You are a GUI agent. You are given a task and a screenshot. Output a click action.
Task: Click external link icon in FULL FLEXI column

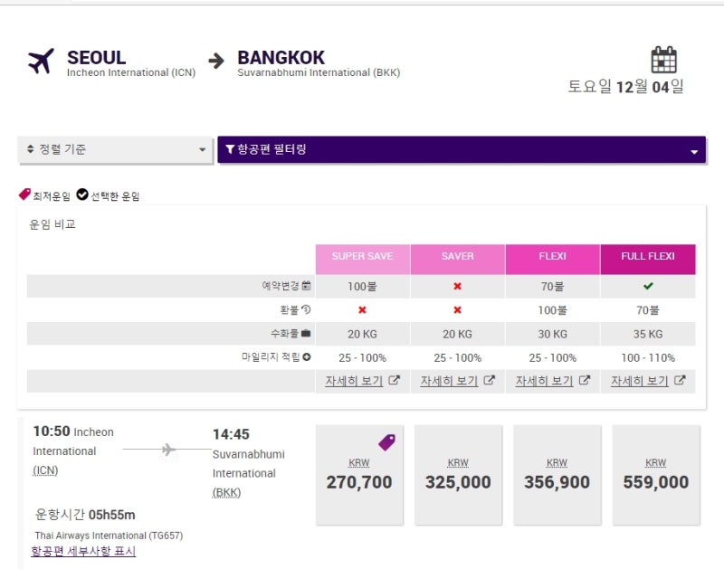pos(680,380)
